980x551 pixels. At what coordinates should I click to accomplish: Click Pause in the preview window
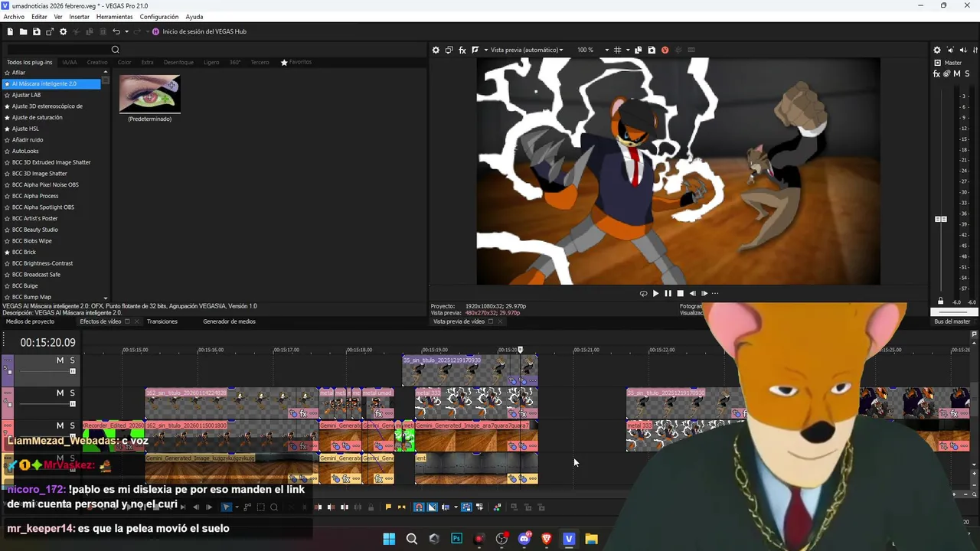(668, 293)
